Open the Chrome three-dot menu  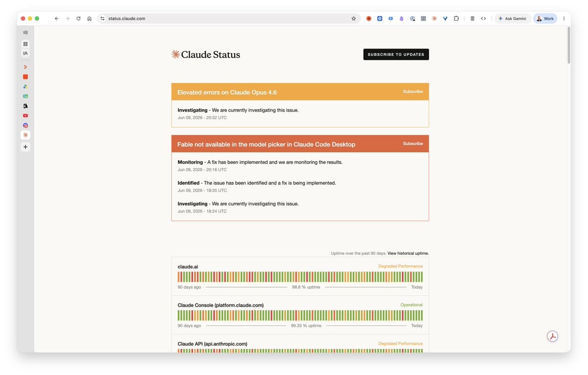(x=564, y=19)
